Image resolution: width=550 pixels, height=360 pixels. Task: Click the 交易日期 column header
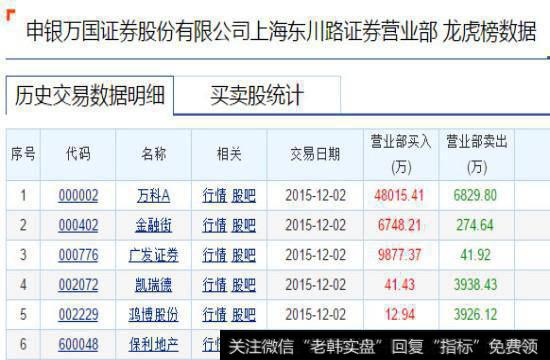point(315,154)
